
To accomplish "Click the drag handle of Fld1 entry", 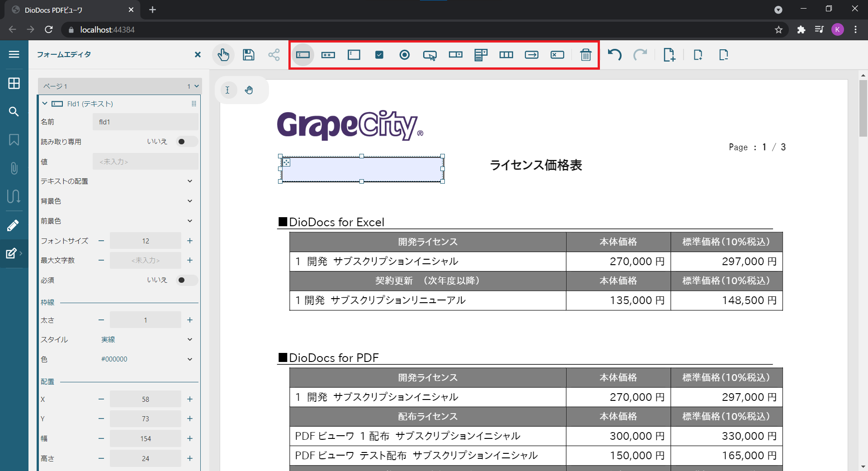I will (194, 104).
